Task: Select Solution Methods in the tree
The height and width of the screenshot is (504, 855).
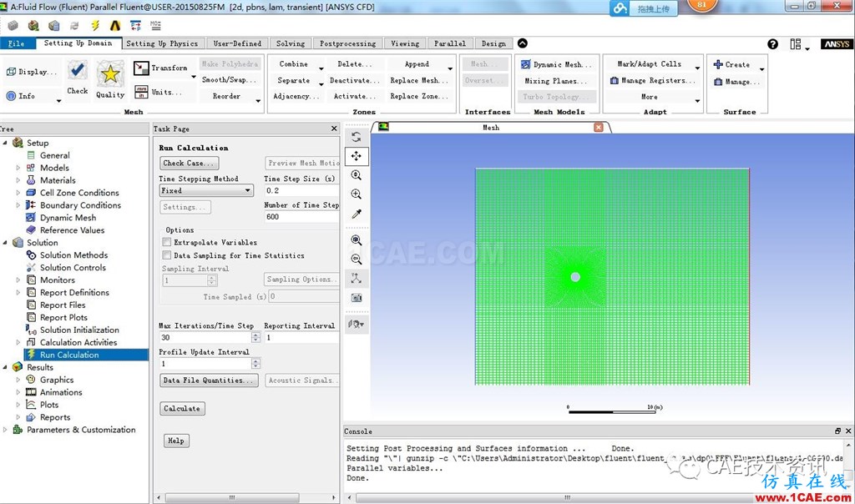Action: tap(73, 255)
